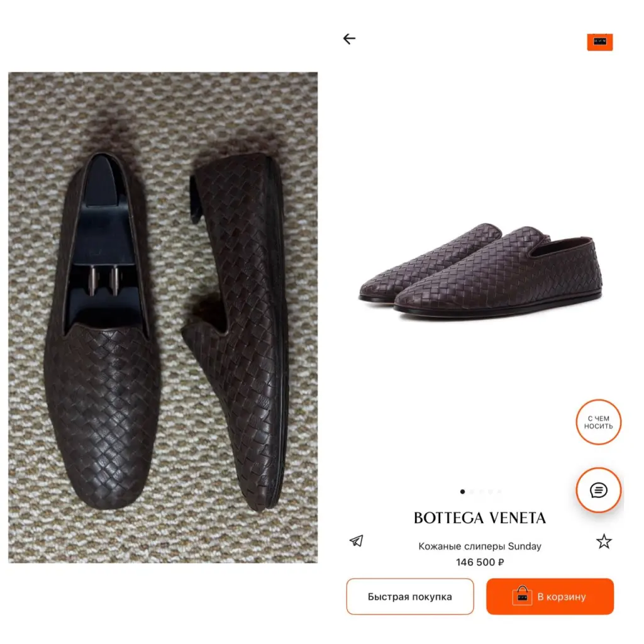Viewport: 644px width, 644px height.
Task: Tap the white-background product shoe image
Action: [480, 271]
